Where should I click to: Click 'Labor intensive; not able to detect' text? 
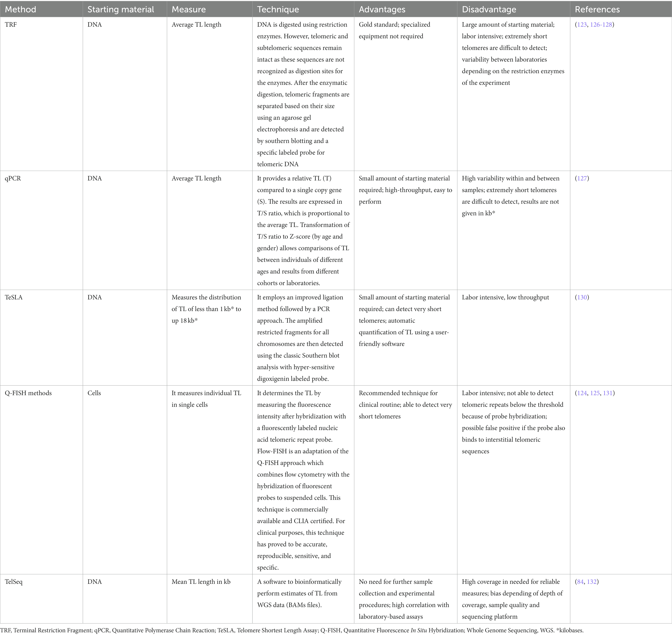[x=507, y=393]
